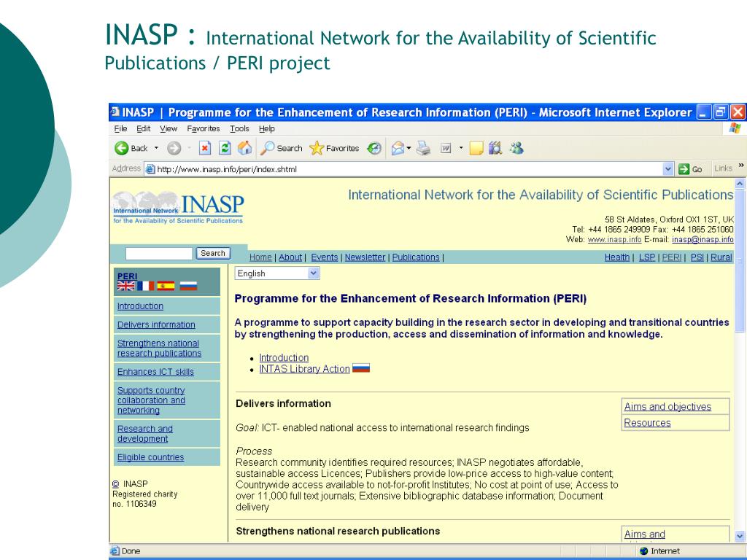Screen dimensions: 747x560
Task: Click the Forward arrow icon
Action: pos(174,149)
